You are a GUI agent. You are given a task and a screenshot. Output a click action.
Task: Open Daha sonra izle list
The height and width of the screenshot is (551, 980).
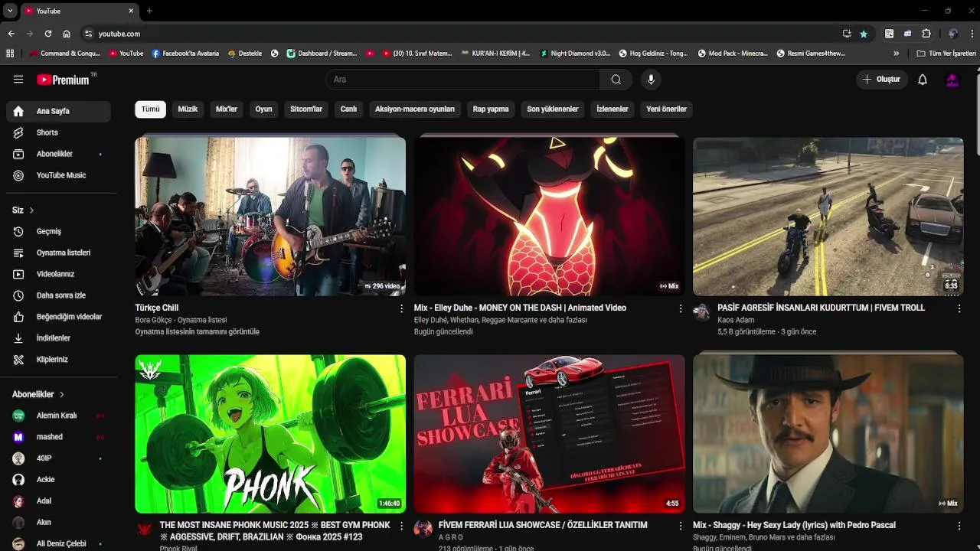58,295
